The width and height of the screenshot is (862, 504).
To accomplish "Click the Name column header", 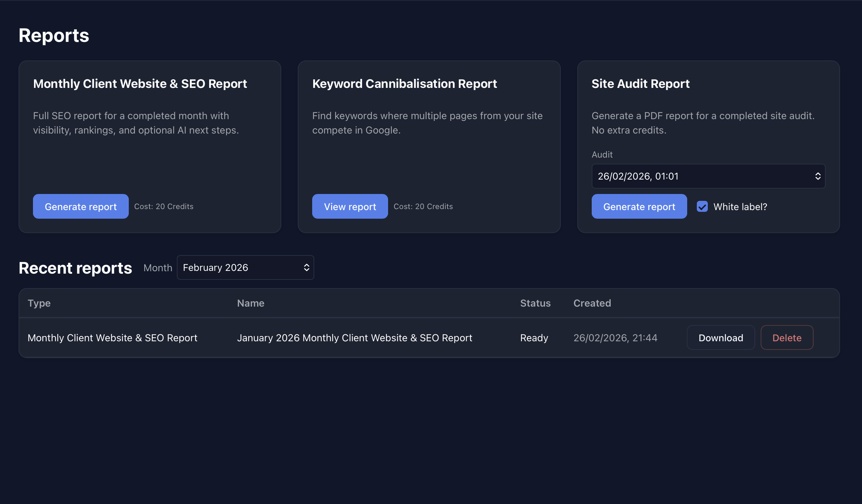I will [250, 303].
